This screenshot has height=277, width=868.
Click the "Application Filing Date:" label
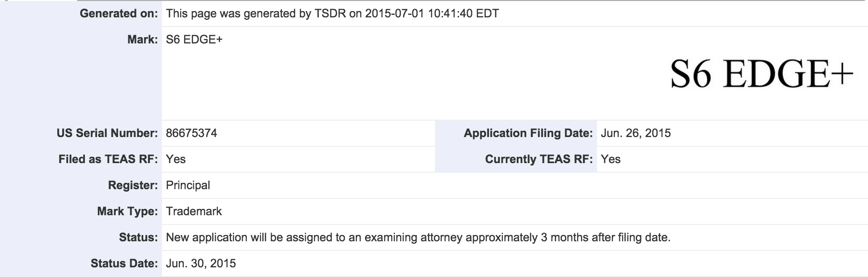528,133
